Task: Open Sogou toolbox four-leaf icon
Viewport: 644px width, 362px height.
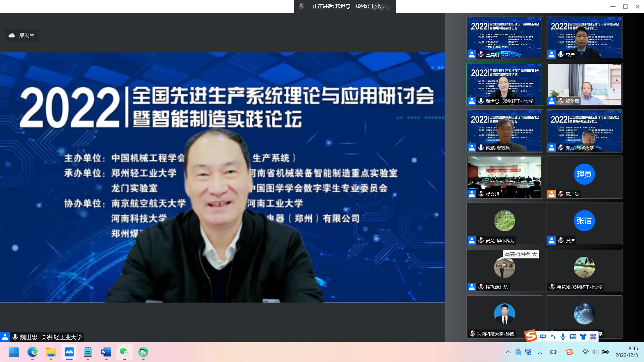Action: click(x=593, y=337)
